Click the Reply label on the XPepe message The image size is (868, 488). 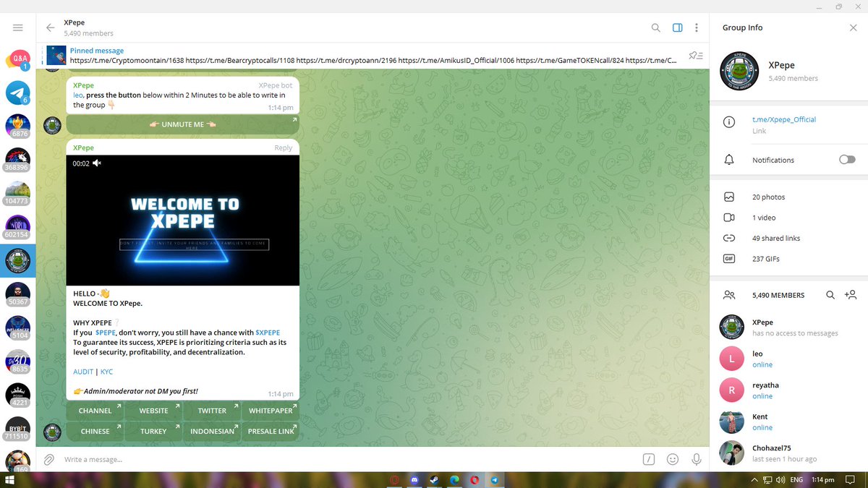(284, 147)
